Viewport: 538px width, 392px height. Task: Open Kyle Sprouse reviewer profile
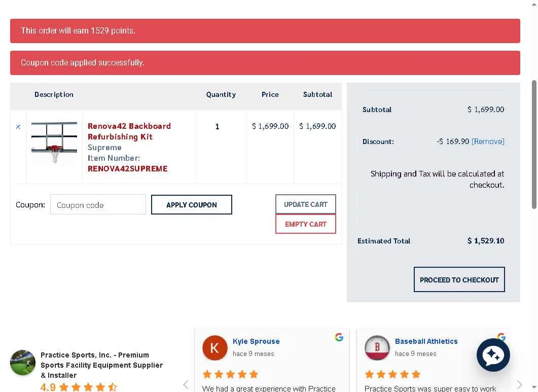pyautogui.click(x=256, y=341)
